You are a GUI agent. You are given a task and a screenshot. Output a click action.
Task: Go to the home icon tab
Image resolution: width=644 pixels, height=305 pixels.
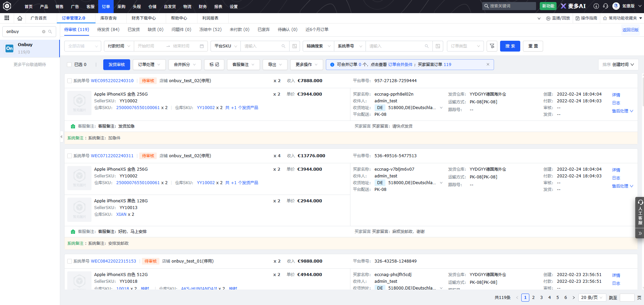(x=20, y=18)
